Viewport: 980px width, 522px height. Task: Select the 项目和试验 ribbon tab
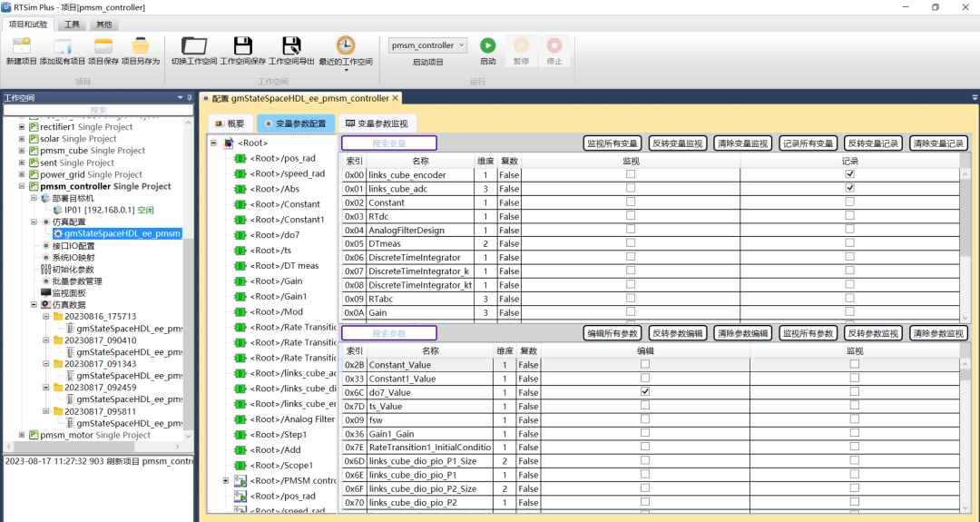pos(28,25)
